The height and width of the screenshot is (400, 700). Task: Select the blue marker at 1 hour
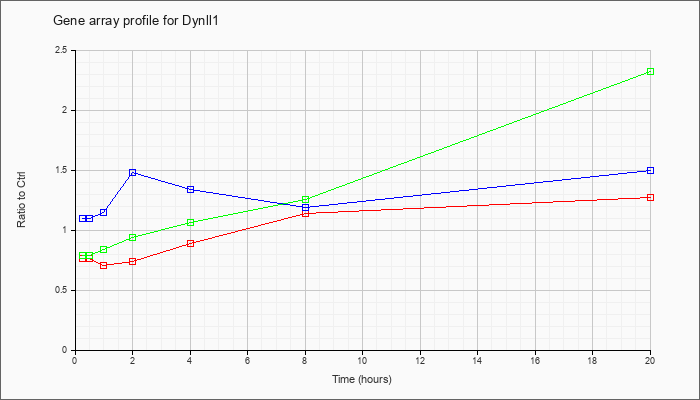(104, 212)
